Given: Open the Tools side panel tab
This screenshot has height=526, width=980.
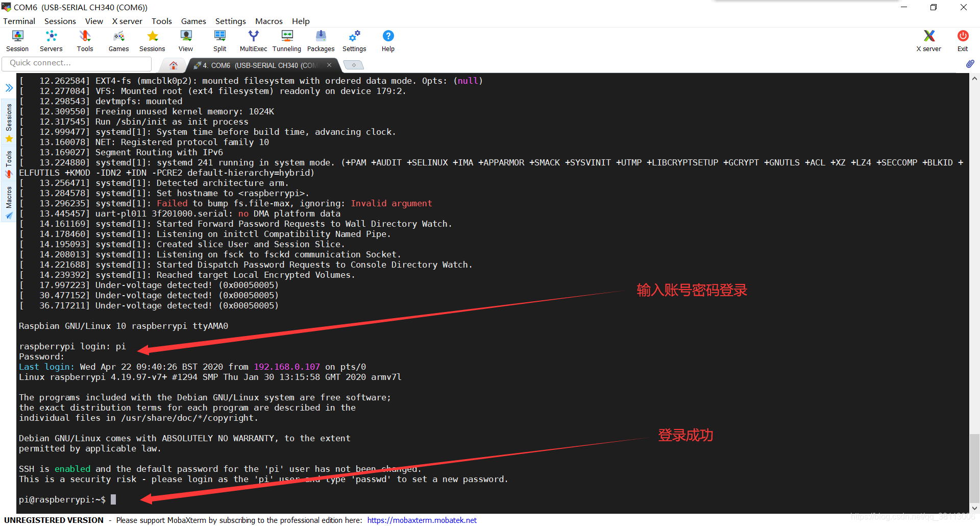Looking at the screenshot, I should pos(9,163).
